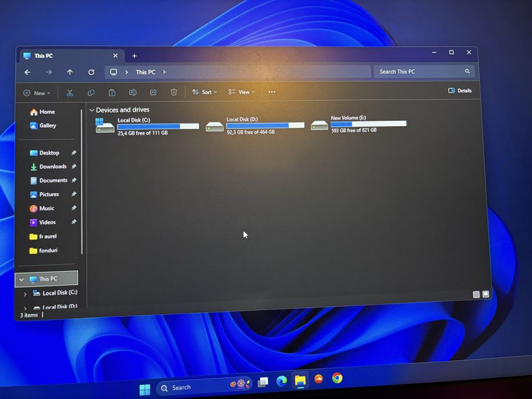The image size is (532, 399).
Task: Click Local Disk (C:) usage bar
Action: point(158,127)
